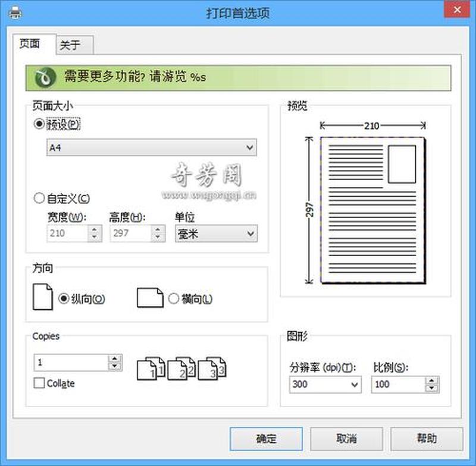Image resolution: width=476 pixels, height=466 pixels.
Task: Select the 预设 preset radio button
Action: [39, 124]
